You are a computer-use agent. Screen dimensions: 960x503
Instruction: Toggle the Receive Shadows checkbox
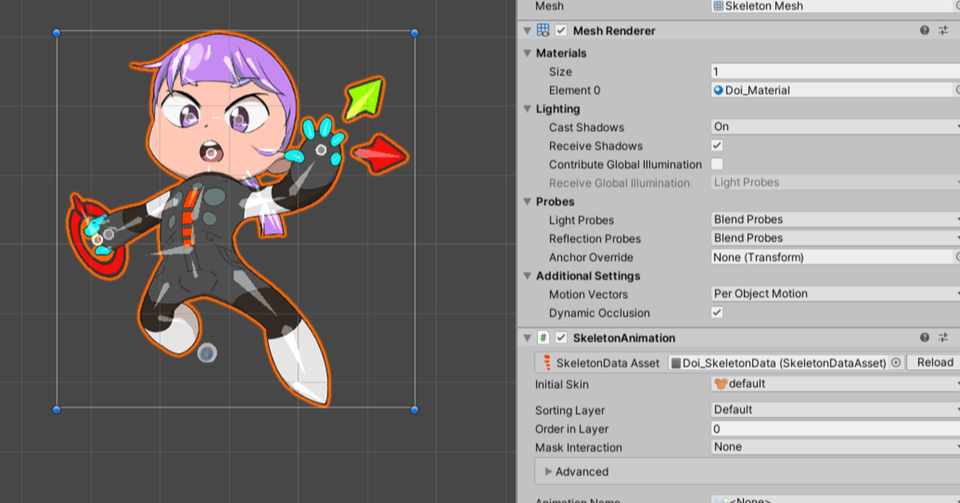click(x=717, y=146)
